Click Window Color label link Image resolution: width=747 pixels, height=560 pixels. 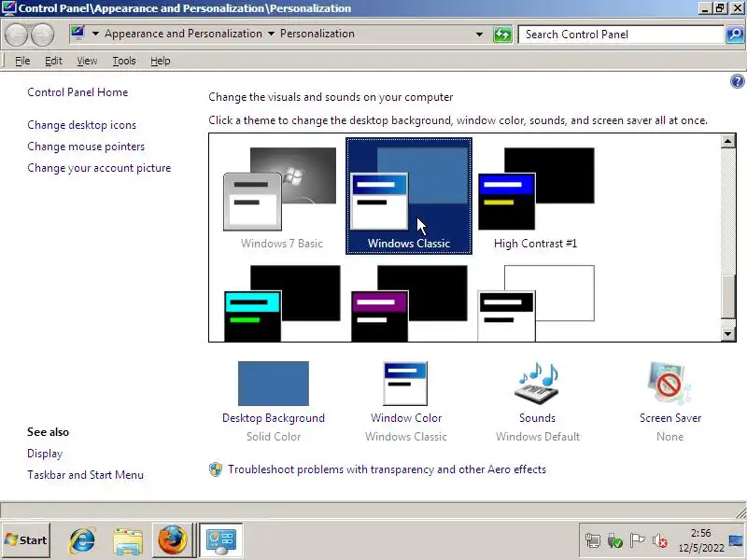(x=406, y=418)
